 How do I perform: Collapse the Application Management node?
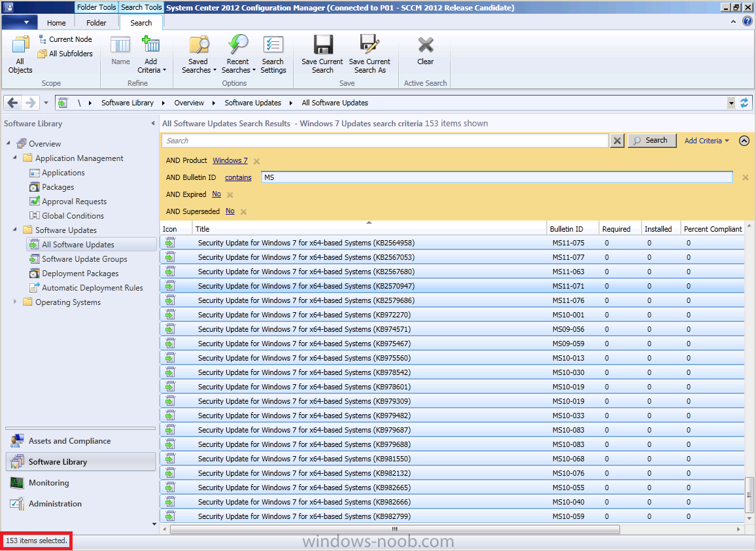click(x=15, y=158)
